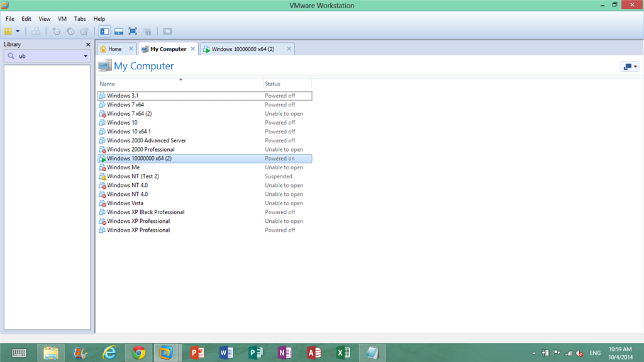Open the Help menu
Screen dimensions: 644x362
[x=99, y=19]
